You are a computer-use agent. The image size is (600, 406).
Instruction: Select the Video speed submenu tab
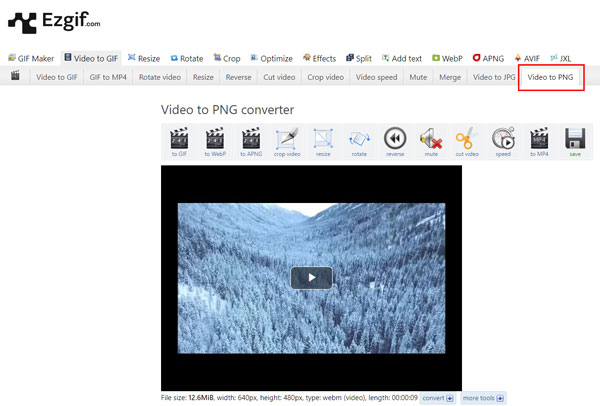377,77
